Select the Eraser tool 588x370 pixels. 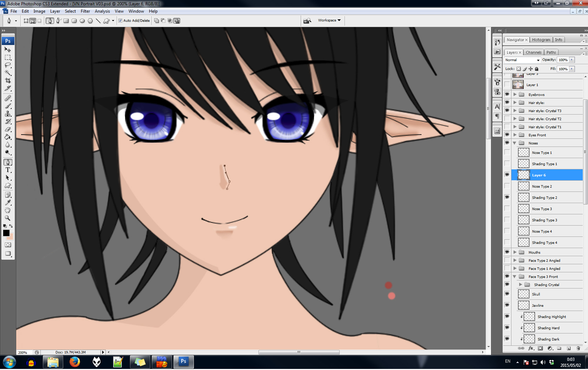click(8, 129)
